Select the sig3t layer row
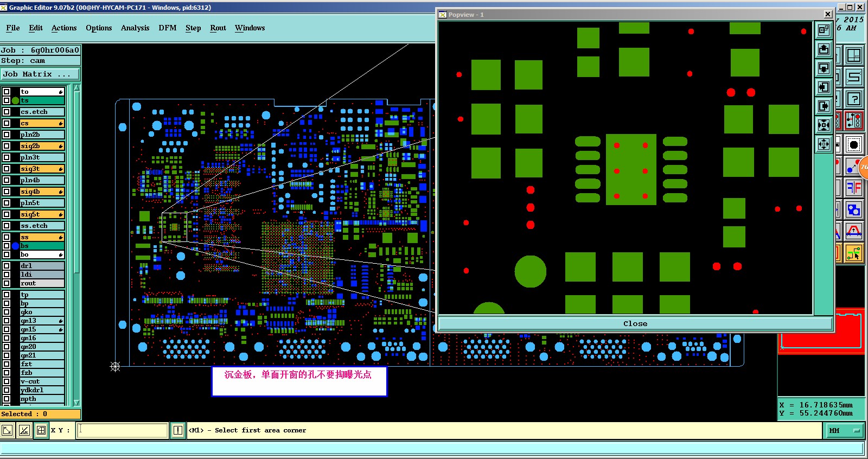 click(42, 169)
